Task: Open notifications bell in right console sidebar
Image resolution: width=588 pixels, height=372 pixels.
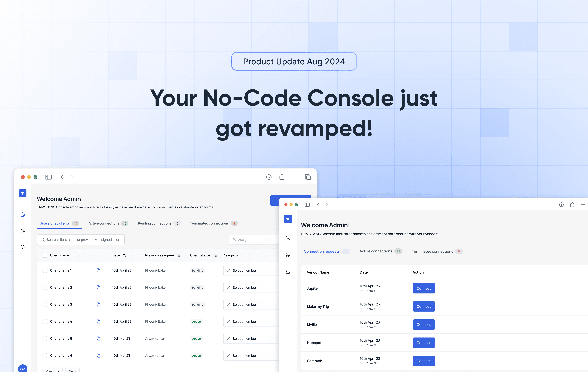Action: 288,272
